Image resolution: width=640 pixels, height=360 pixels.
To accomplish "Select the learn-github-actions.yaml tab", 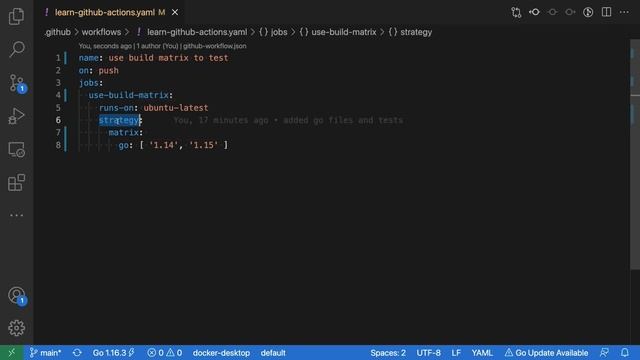I will click(110, 13).
